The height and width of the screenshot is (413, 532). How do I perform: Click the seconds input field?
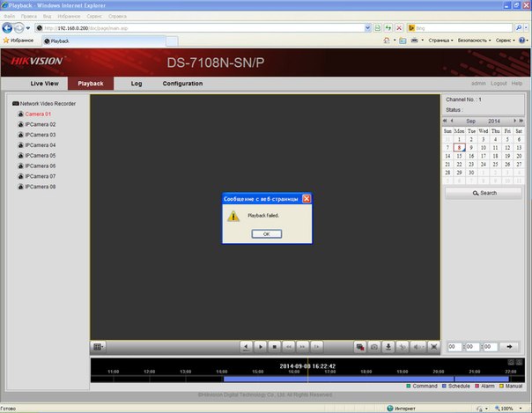coord(491,347)
